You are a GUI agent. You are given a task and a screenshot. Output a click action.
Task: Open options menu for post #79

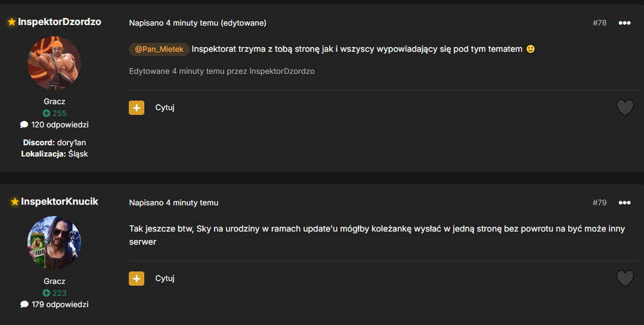624,203
